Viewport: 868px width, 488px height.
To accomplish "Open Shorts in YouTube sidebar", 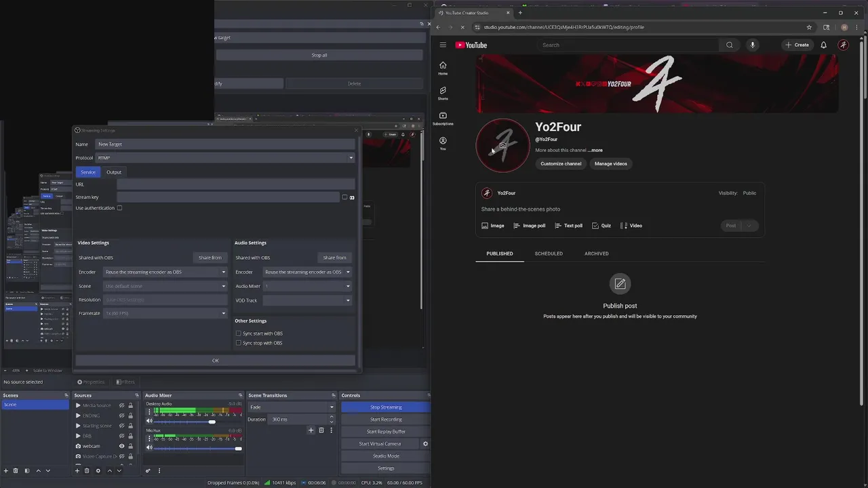I will click(x=443, y=94).
